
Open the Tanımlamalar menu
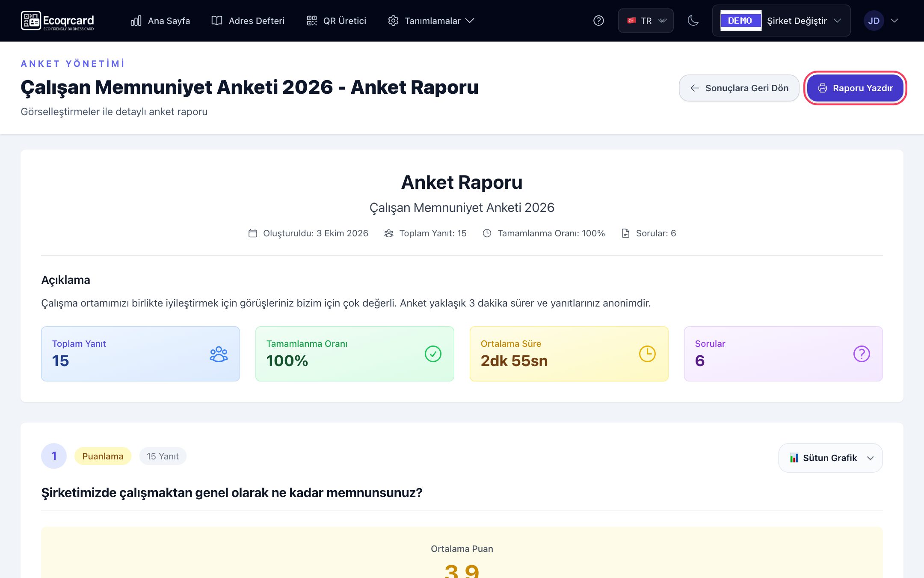[431, 21]
